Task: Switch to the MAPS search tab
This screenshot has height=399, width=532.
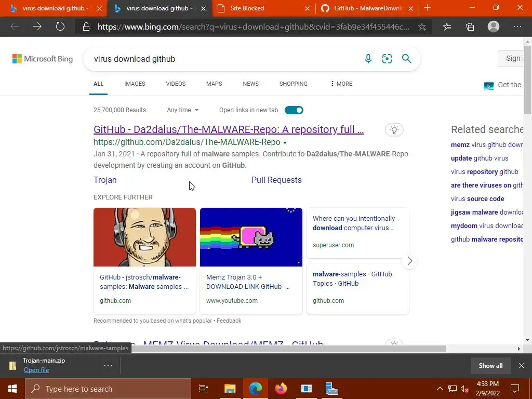Action: (x=214, y=84)
